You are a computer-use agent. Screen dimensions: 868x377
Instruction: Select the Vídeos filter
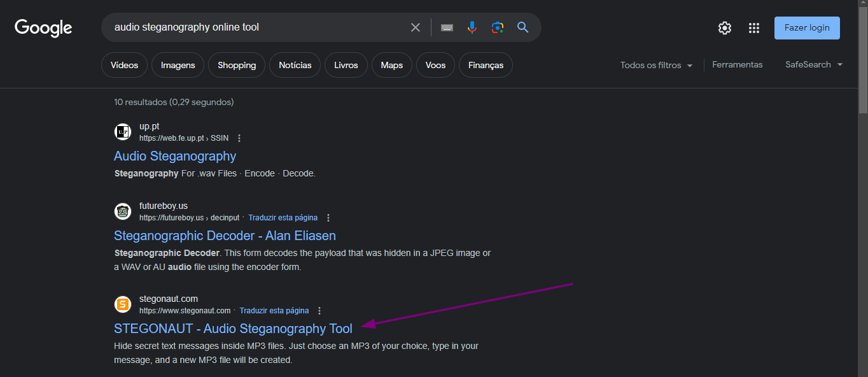(x=124, y=65)
